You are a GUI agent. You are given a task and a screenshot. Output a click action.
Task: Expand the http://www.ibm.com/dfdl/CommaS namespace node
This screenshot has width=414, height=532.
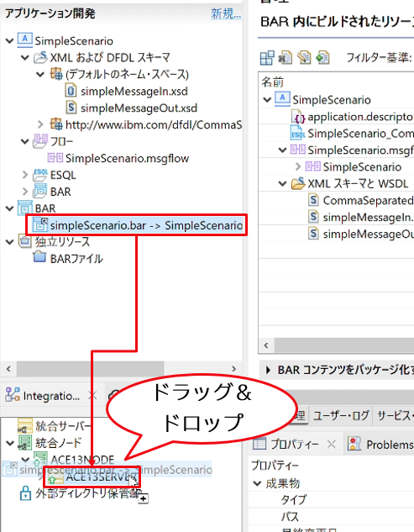click(x=40, y=124)
